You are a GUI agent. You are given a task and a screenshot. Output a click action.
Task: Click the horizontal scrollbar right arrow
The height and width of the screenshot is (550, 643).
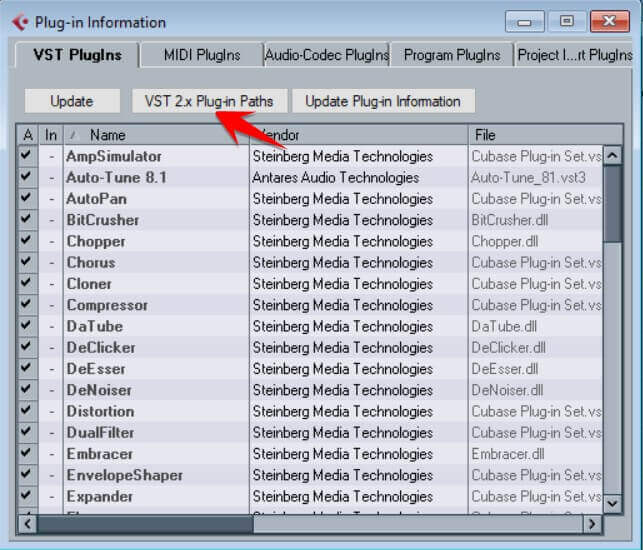tap(592, 524)
